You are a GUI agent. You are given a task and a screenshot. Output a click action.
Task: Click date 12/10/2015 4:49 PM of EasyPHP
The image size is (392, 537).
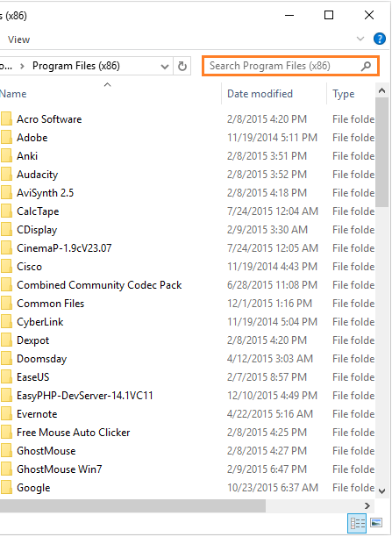(x=272, y=396)
